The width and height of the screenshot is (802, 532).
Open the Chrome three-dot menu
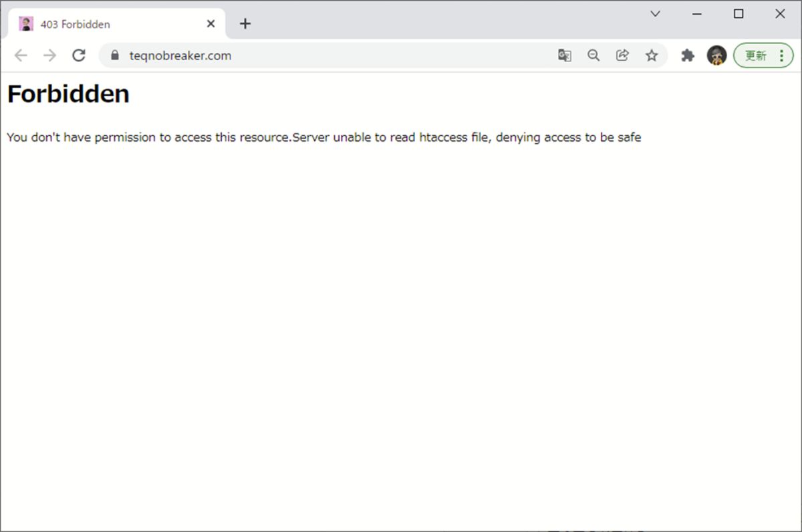click(781, 55)
